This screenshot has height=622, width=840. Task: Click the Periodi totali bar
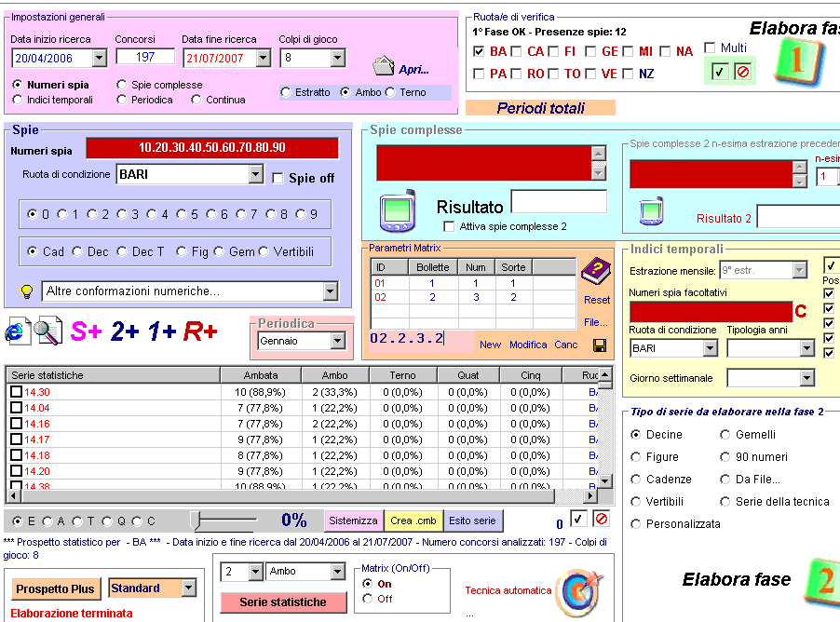tap(540, 108)
